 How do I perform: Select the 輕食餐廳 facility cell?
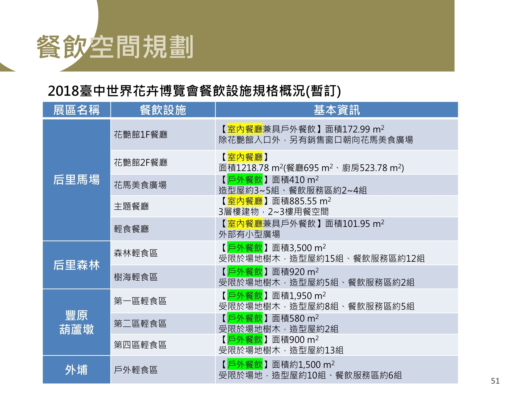(x=131, y=229)
